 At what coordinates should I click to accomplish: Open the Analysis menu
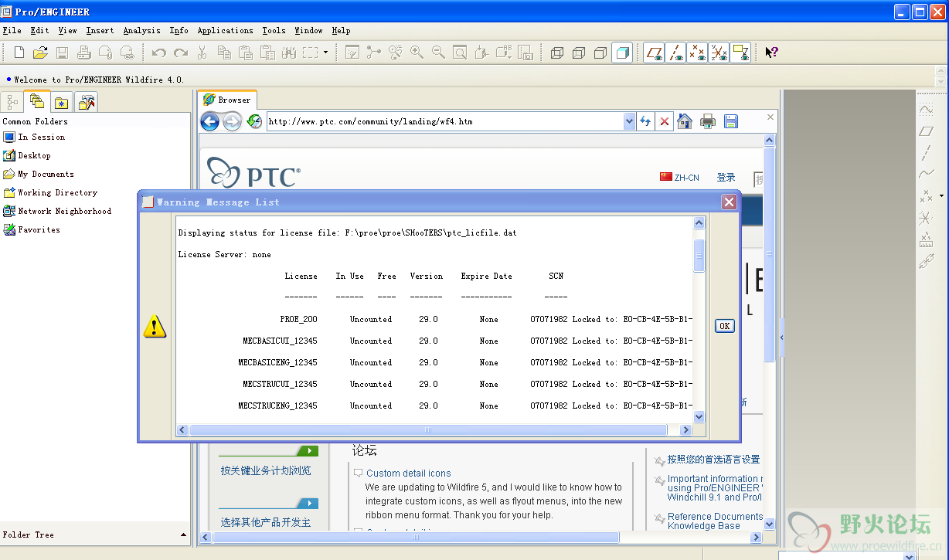[142, 30]
